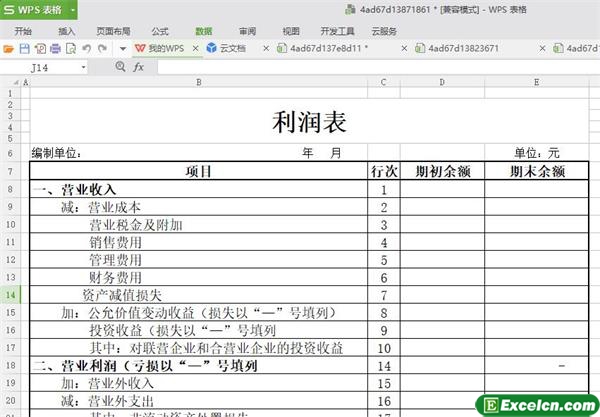The width and height of the screenshot is (600, 417).
Task: Click the Redo arrow icon
Action: [x=102, y=49]
